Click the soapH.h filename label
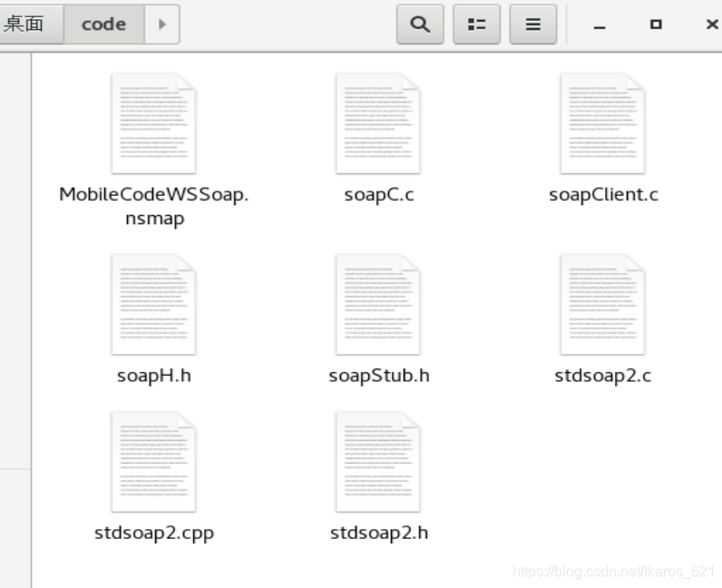The image size is (722, 588). 154,376
